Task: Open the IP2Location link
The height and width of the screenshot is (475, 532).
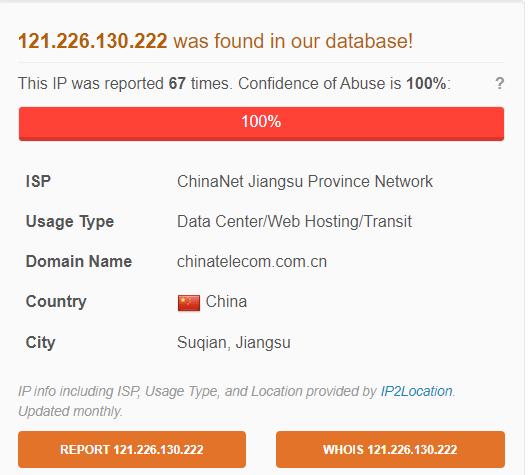Action: (x=416, y=391)
